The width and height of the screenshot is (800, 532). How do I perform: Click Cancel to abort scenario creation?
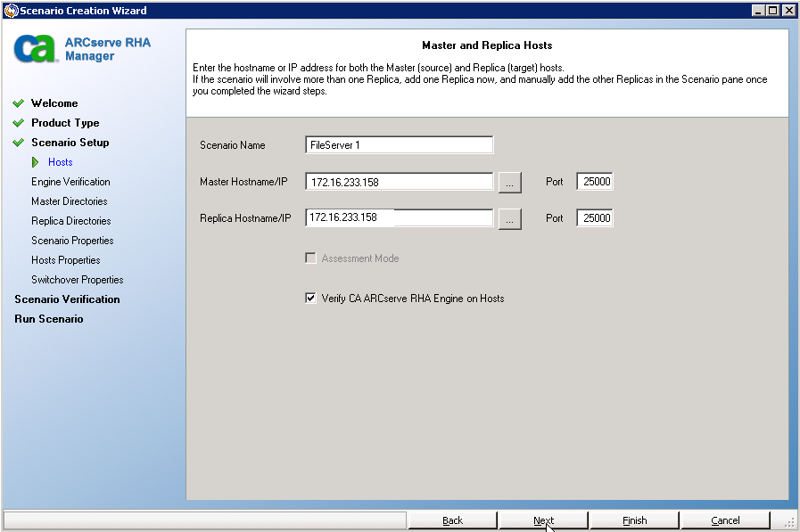pyautogui.click(x=725, y=520)
